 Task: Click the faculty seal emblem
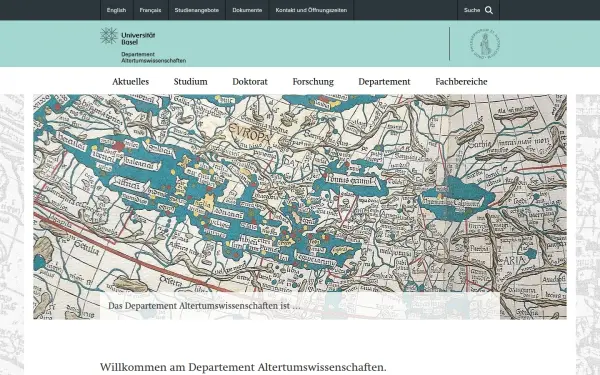485,44
